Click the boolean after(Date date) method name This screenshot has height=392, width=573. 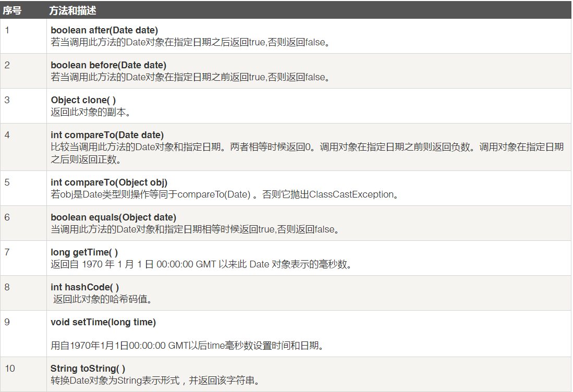click(x=104, y=30)
